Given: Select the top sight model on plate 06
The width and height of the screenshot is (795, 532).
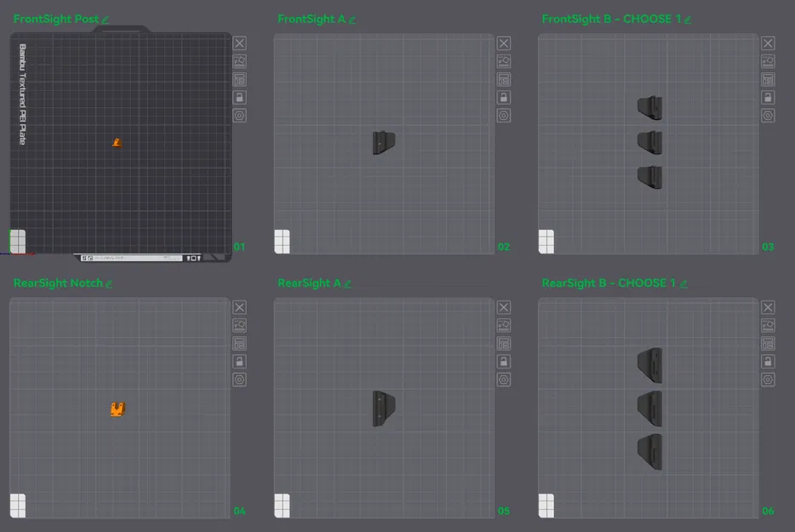Looking at the screenshot, I should pyautogui.click(x=650, y=365).
